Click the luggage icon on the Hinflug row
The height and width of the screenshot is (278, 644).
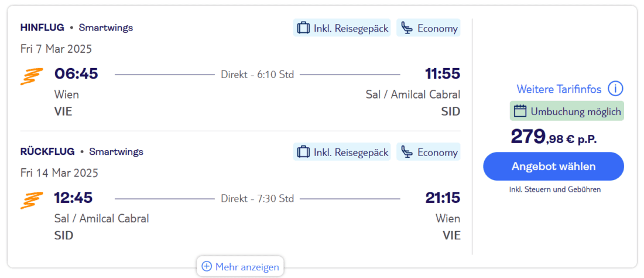[x=303, y=28]
